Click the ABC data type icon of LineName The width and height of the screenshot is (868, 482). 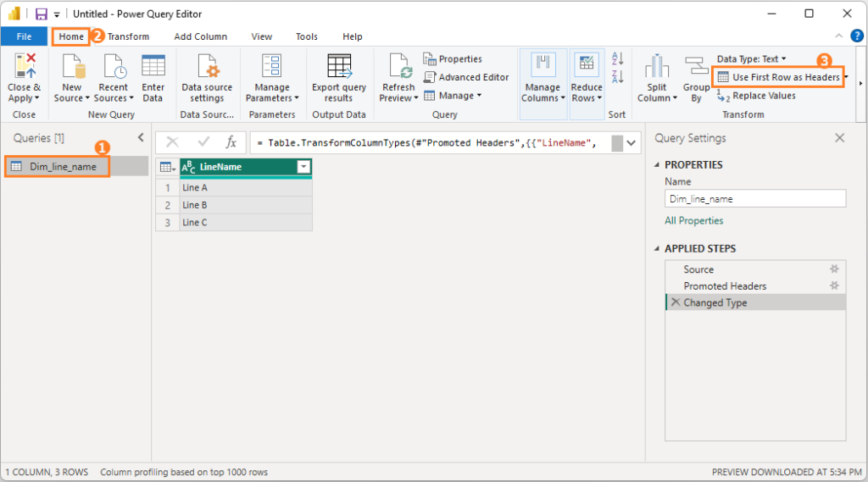[188, 167]
